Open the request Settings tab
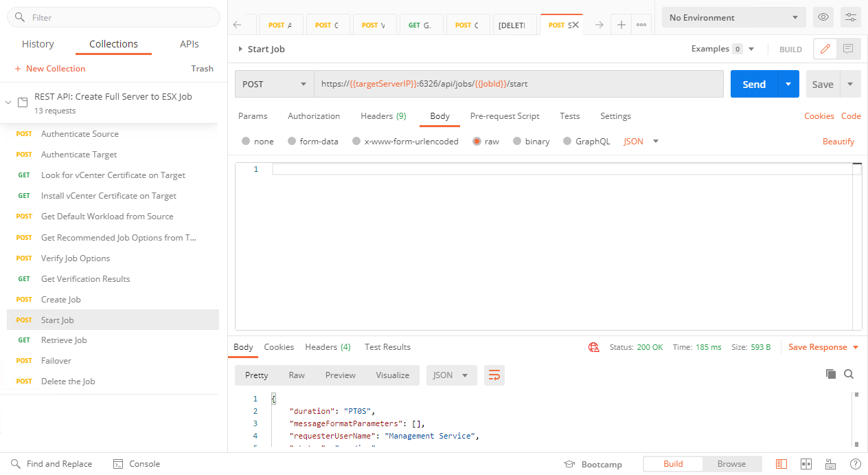 pyautogui.click(x=615, y=116)
